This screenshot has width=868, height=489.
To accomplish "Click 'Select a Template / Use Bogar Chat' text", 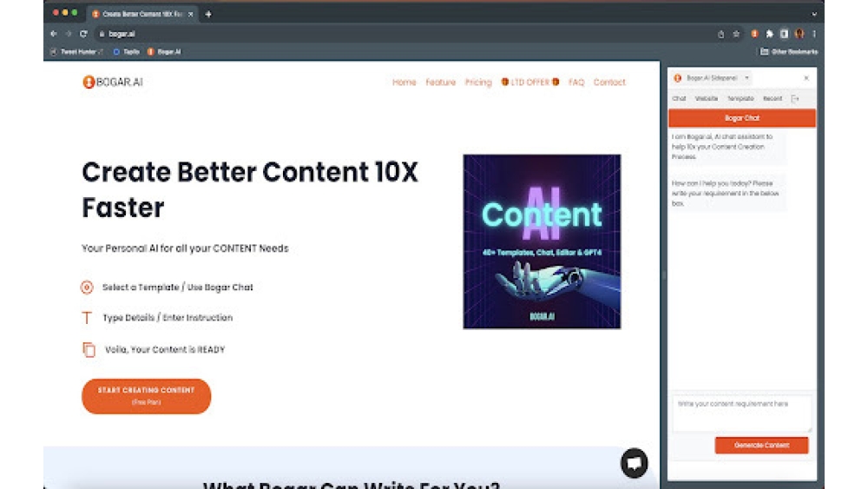I will coord(178,287).
